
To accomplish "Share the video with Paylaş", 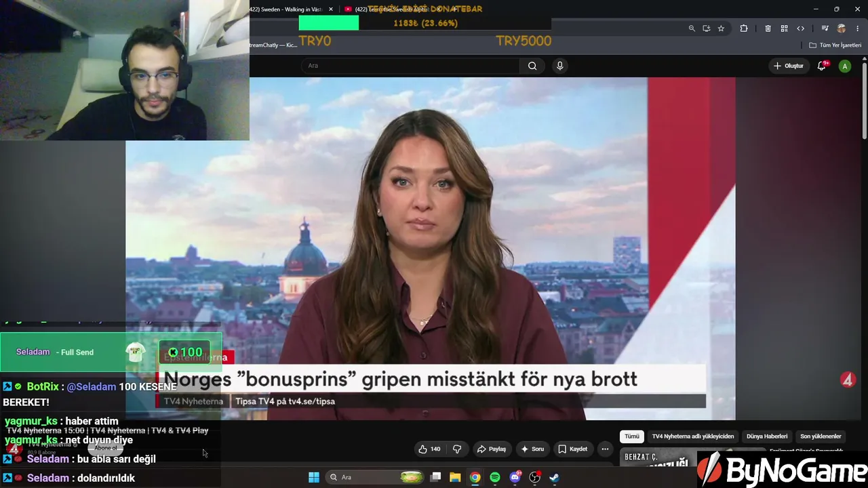I will (492, 449).
